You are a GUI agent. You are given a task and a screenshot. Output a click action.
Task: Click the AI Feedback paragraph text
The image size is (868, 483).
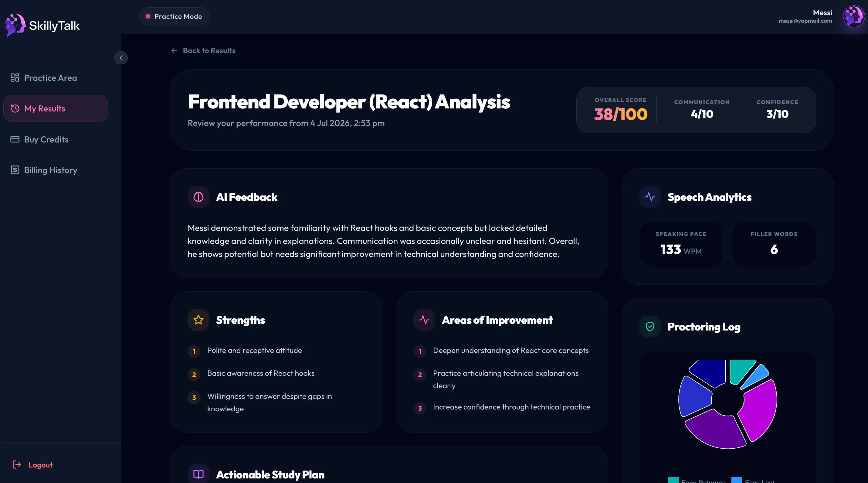click(x=383, y=241)
